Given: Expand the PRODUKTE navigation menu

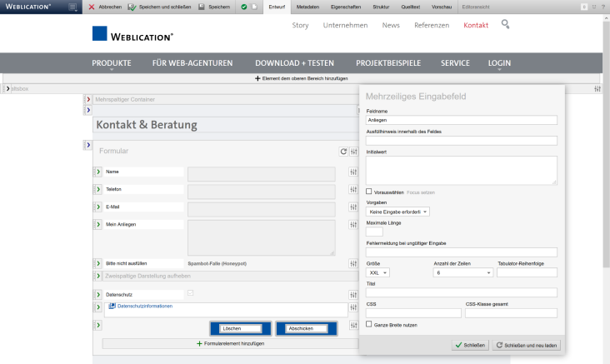Looking at the screenshot, I should 112,63.
